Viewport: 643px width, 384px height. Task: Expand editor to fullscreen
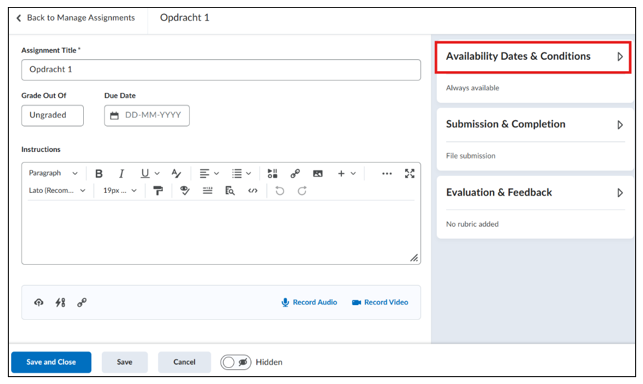coord(409,174)
